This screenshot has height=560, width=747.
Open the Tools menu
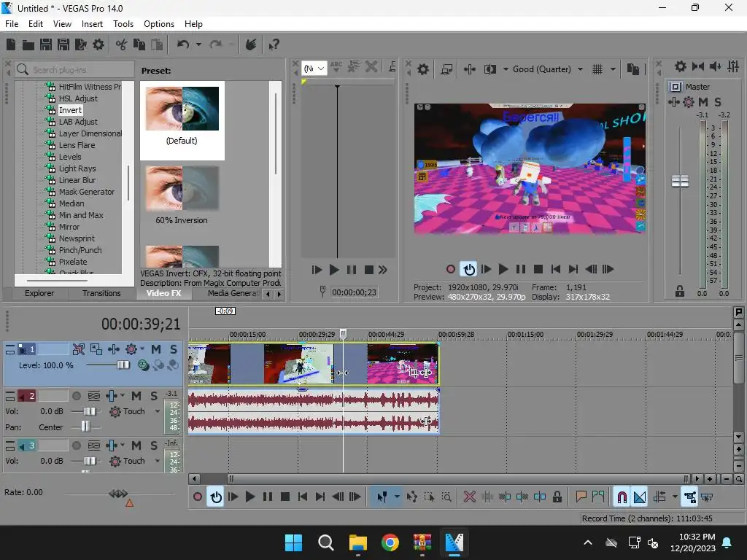123,24
